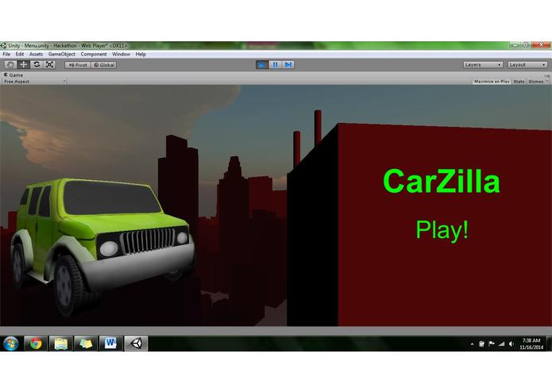This screenshot has height=392, width=552.
Task: Click the CarZilla title text
Action: point(442,181)
